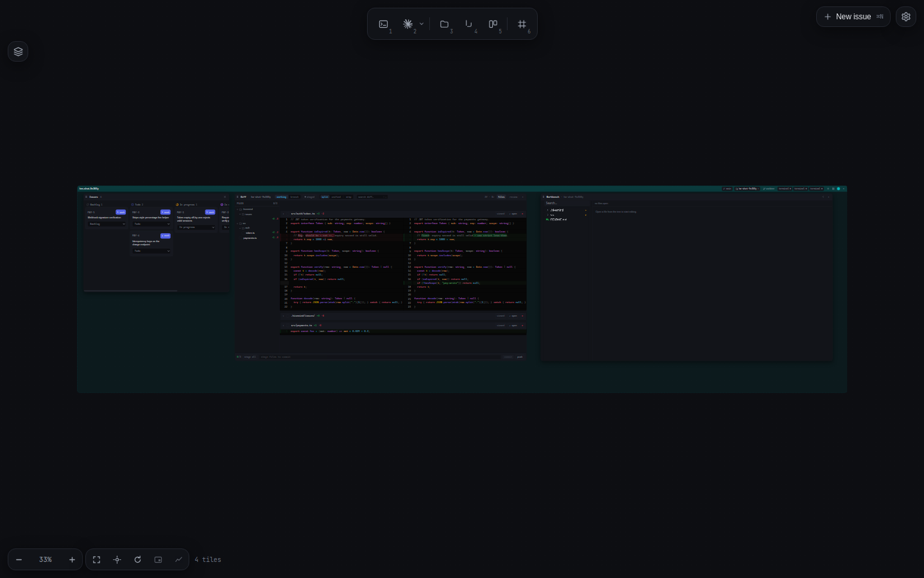Toggle wrap in Diff tile
The image size is (924, 578).
(x=348, y=197)
